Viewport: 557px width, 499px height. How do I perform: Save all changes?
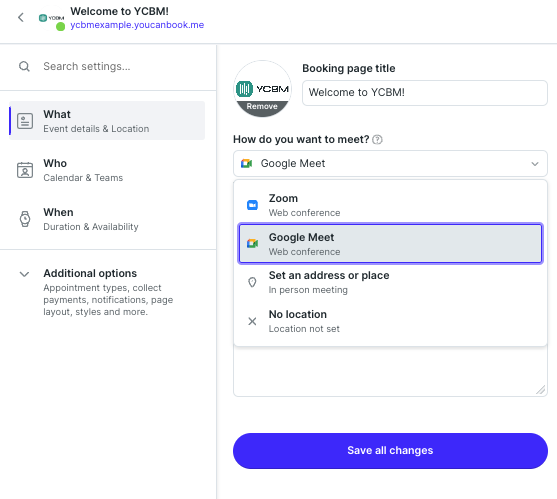coord(390,451)
